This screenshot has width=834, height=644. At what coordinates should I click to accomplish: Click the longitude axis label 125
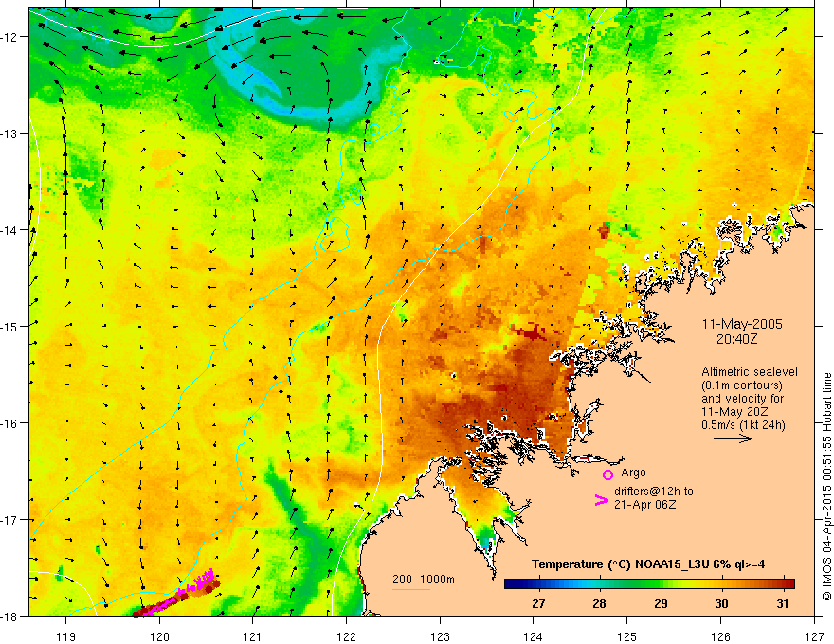pos(627,636)
